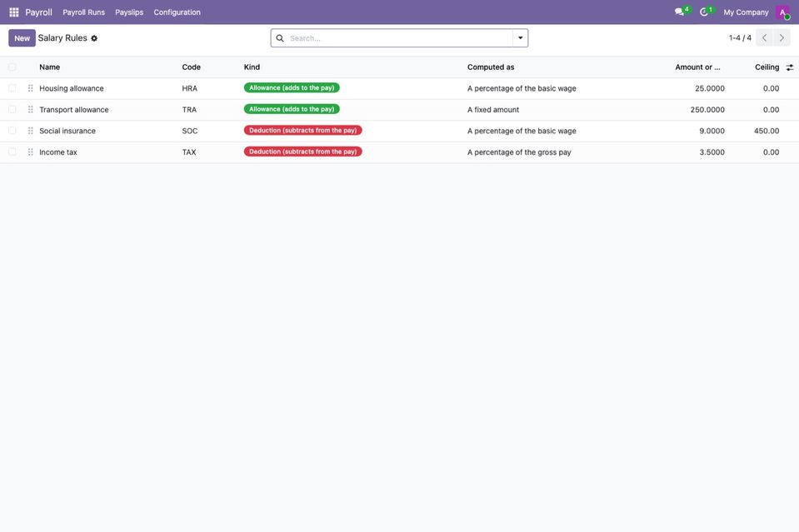Open the Payslips menu
The height and width of the screenshot is (532, 799).
(129, 12)
